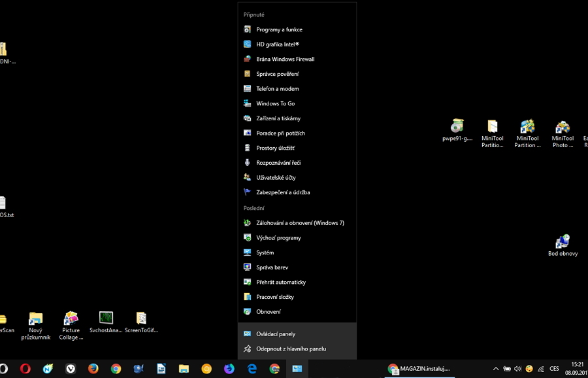Switch to the MAGAZIN.instaluj window
The height and width of the screenshot is (378, 588).
(x=421, y=368)
